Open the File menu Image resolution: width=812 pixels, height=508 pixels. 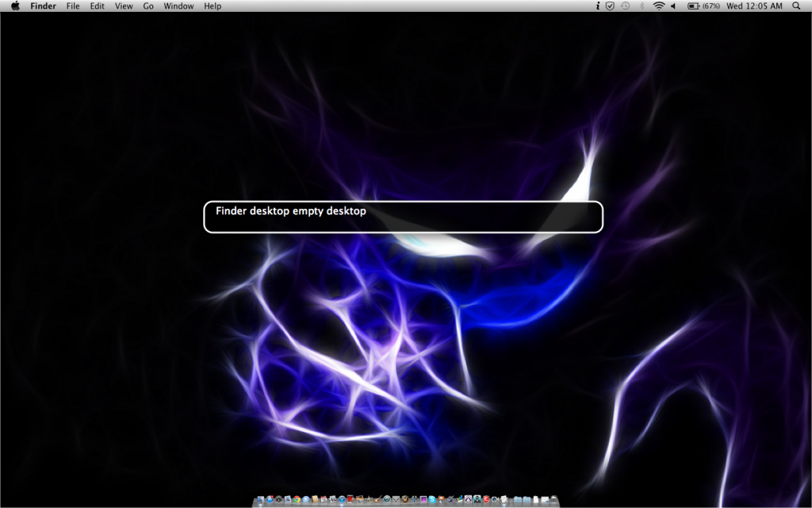point(73,6)
